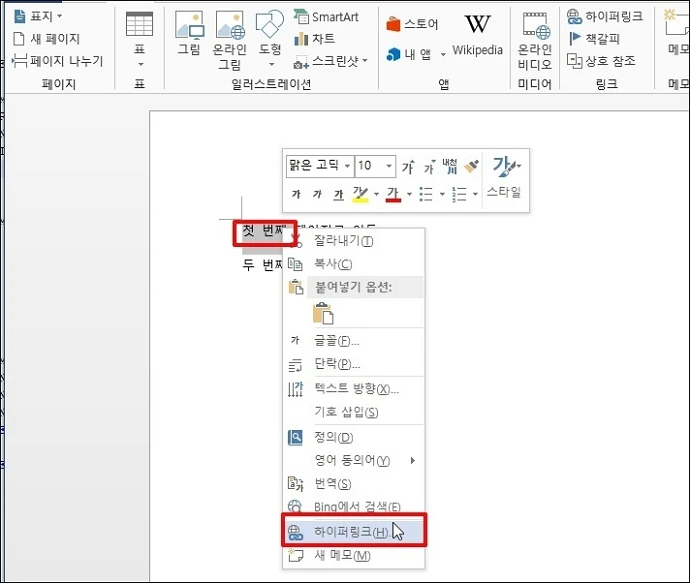
Task: Insert 온라인 비디오 online video
Action: coord(535,40)
